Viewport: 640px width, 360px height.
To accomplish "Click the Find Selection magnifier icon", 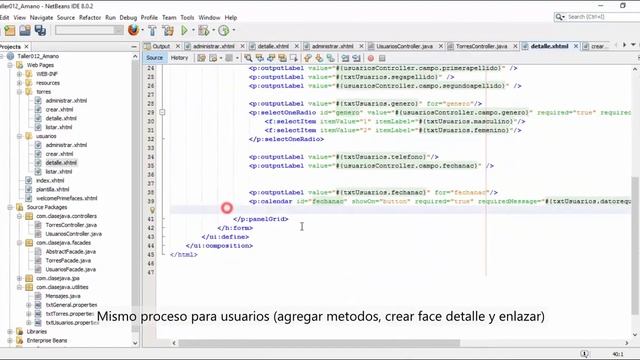I will pos(248,58).
